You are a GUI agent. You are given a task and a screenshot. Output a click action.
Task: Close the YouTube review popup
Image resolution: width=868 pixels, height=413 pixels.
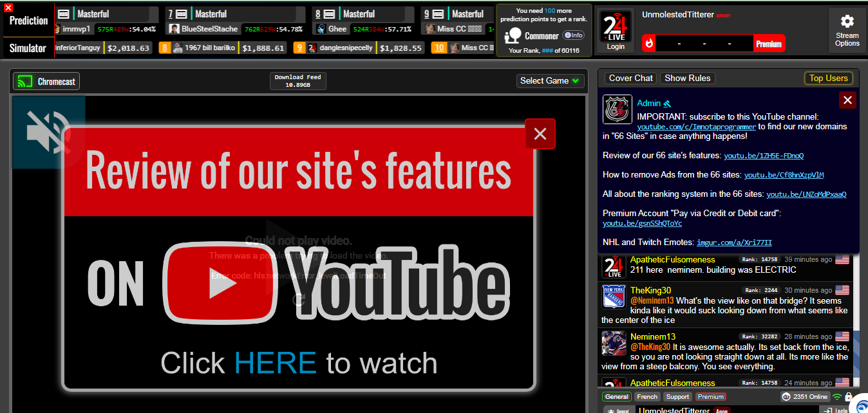(540, 134)
